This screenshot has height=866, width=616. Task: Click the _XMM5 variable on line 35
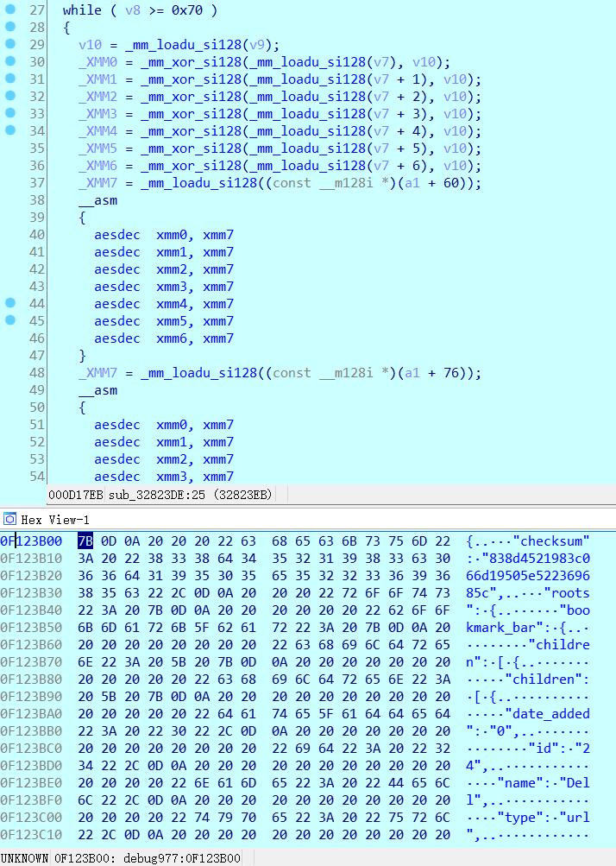tap(97, 149)
